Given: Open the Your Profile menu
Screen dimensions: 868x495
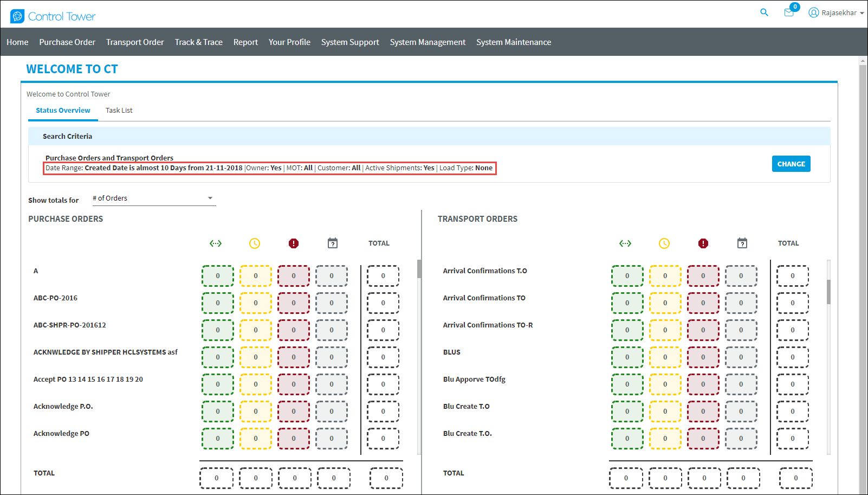Looking at the screenshot, I should (x=289, y=42).
